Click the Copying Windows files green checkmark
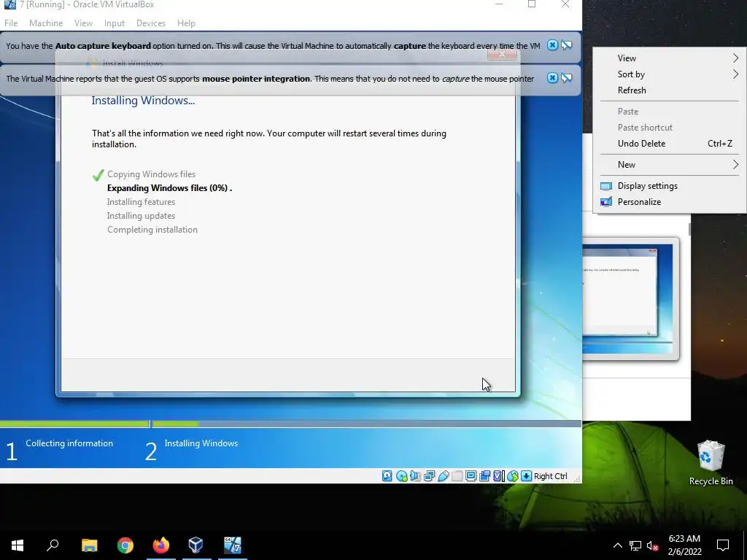The height and width of the screenshot is (560, 747). (x=98, y=175)
